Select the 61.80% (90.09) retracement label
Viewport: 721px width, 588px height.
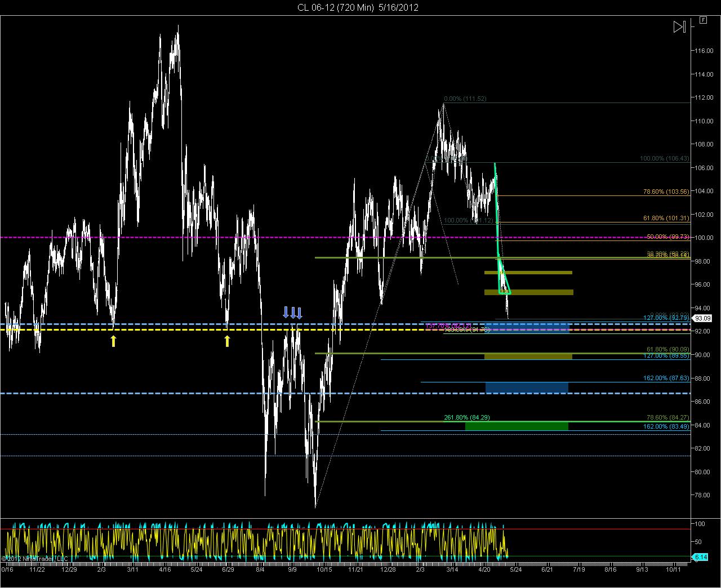click(x=668, y=350)
